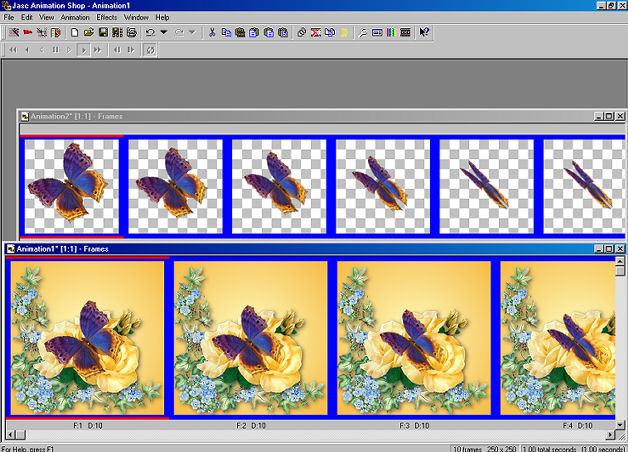Screen dimensions: 628x452
Task: Select third butterfly frame in Animation2
Action: point(279,186)
